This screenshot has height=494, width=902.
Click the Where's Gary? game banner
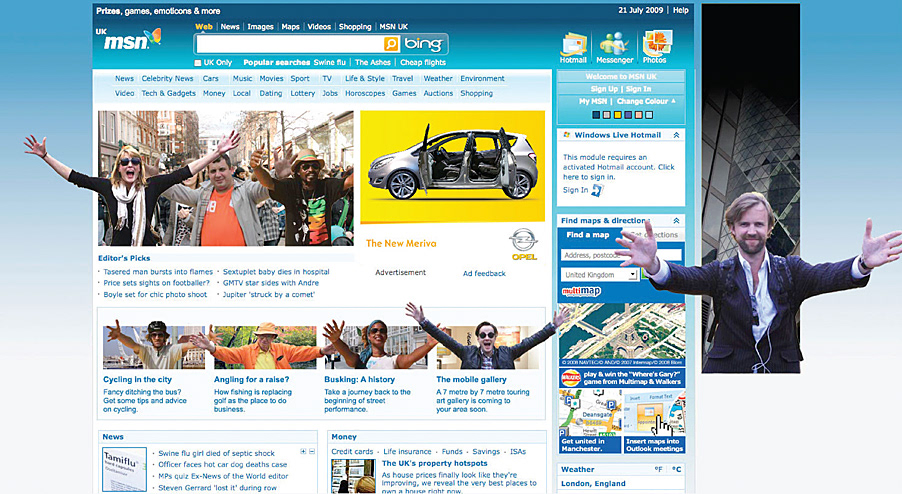(x=622, y=378)
